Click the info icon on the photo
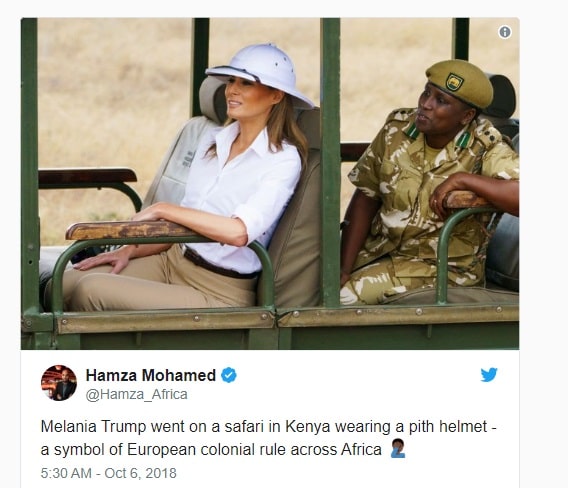Image resolution: width=568 pixels, height=488 pixels. [505, 32]
